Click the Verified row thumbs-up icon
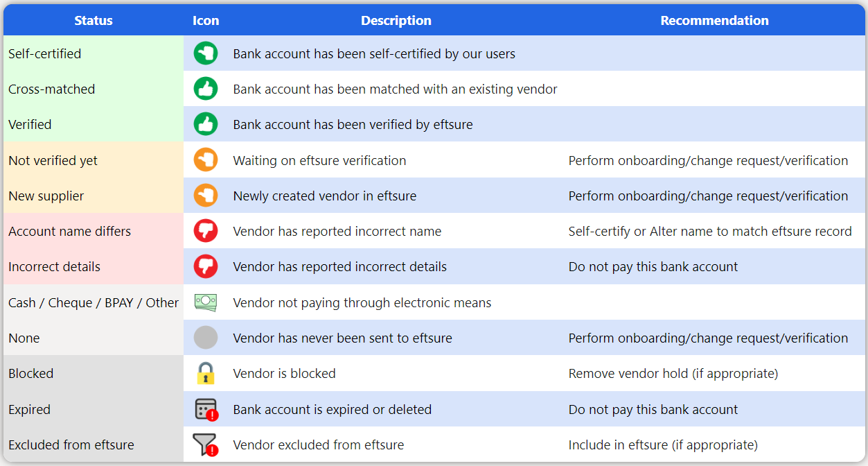The width and height of the screenshot is (868, 466). click(x=206, y=124)
